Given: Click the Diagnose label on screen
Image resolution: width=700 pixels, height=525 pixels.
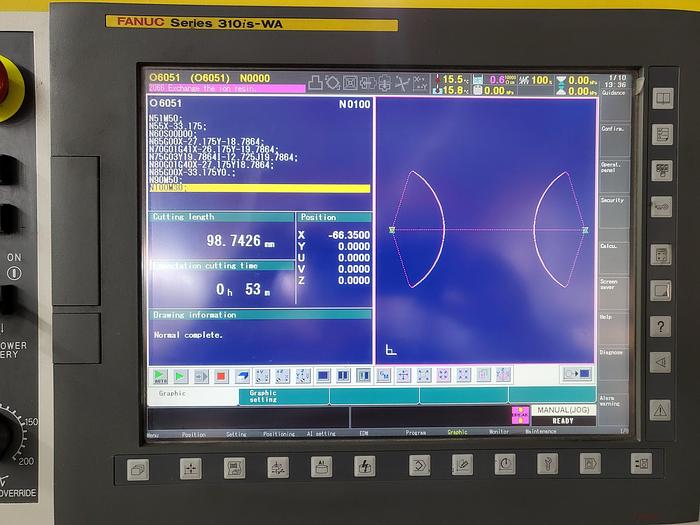Looking at the screenshot, I should pos(611,352).
